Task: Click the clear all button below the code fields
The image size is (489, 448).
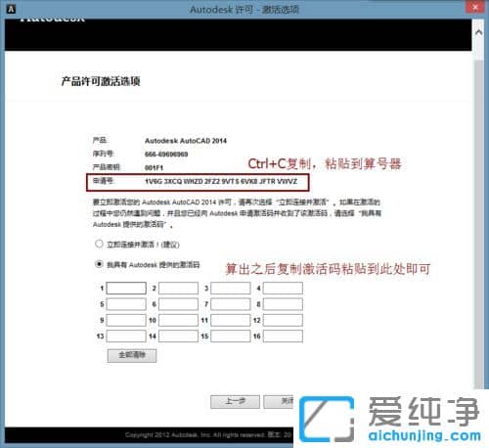Action: coord(132,355)
